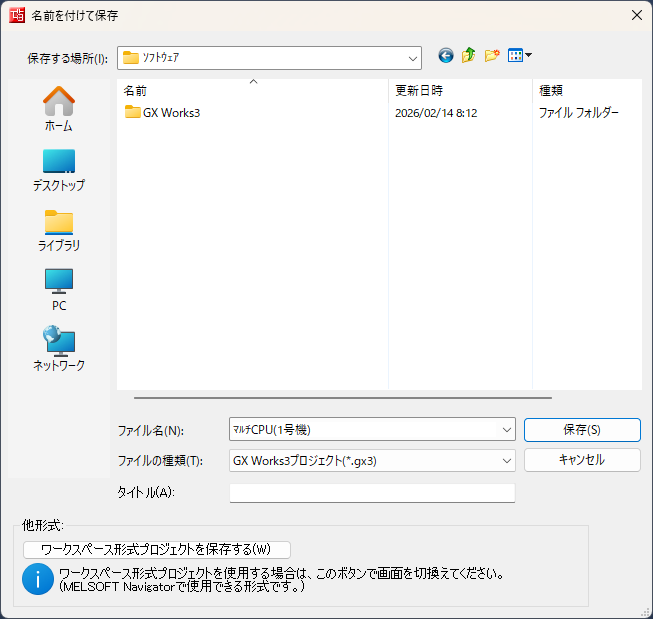
Task: Go back to the previous folder
Action: click(x=446, y=55)
